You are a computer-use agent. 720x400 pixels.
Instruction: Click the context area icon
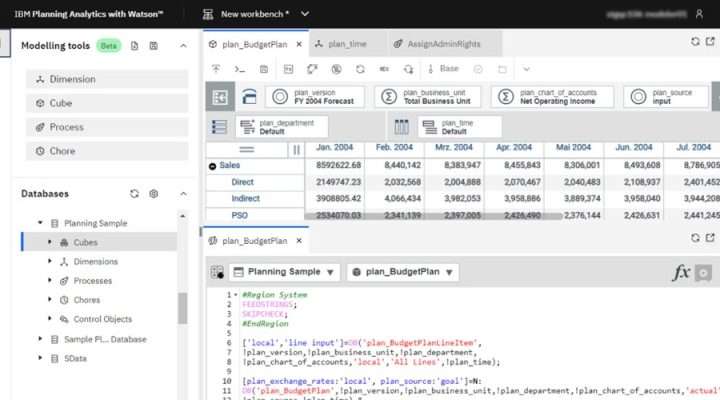[249, 97]
